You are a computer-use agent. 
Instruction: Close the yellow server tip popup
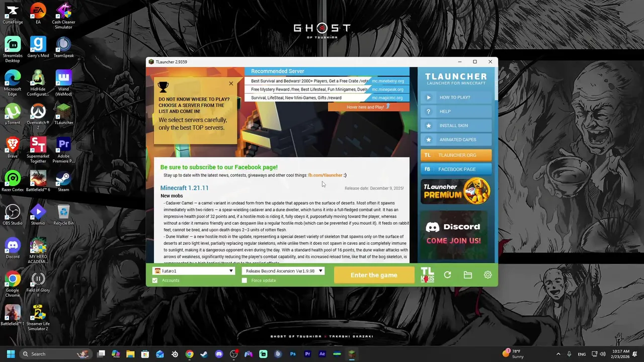(231, 83)
